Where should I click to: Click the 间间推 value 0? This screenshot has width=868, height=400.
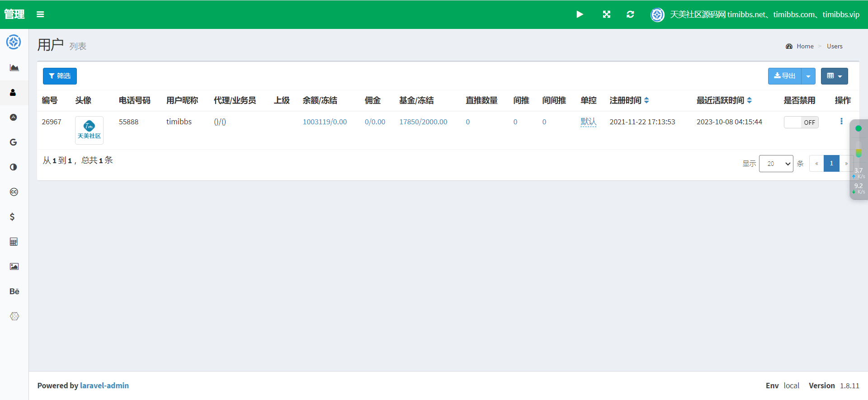click(544, 122)
